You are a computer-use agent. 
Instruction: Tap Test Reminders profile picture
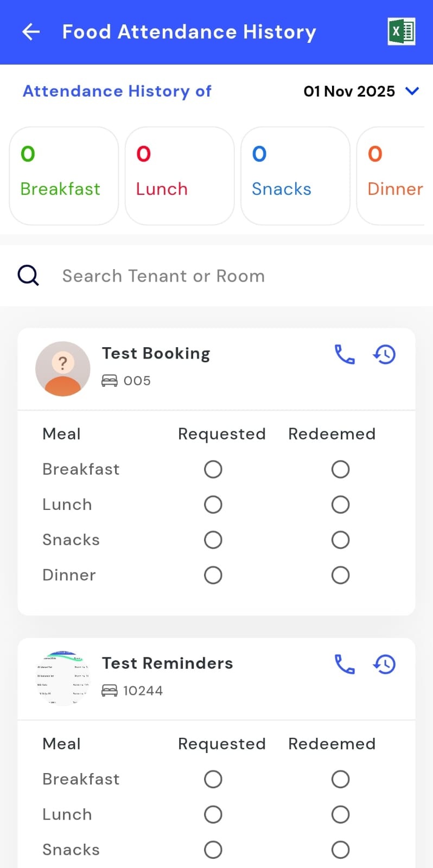tap(63, 678)
